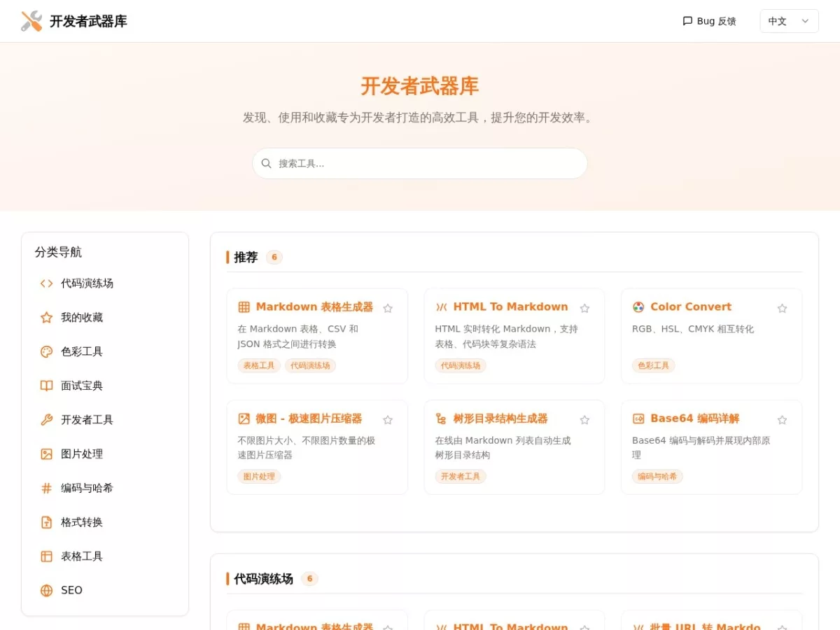This screenshot has width=840, height=630.
Task: Open the 中文 language dropdown
Action: [x=789, y=21]
